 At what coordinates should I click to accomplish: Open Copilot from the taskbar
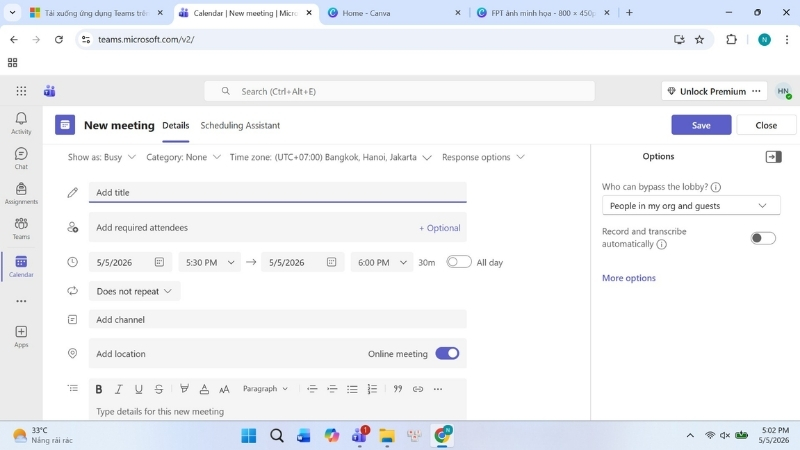click(332, 436)
